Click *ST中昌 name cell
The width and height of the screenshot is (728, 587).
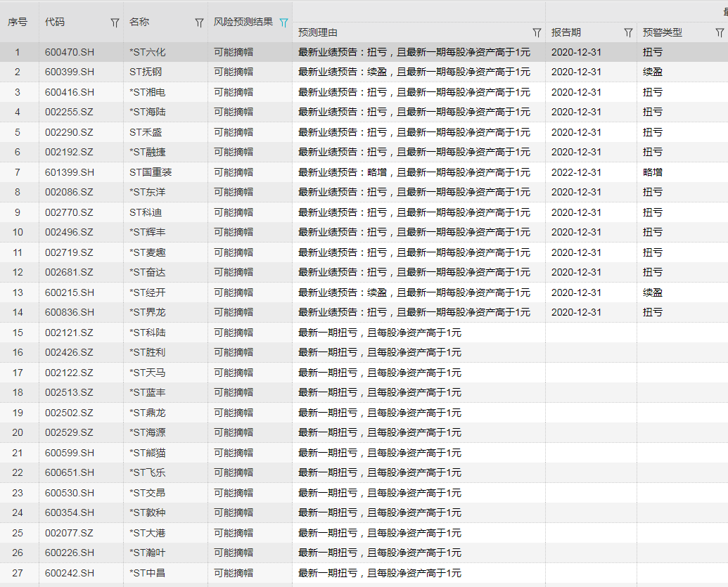pyautogui.click(x=148, y=573)
